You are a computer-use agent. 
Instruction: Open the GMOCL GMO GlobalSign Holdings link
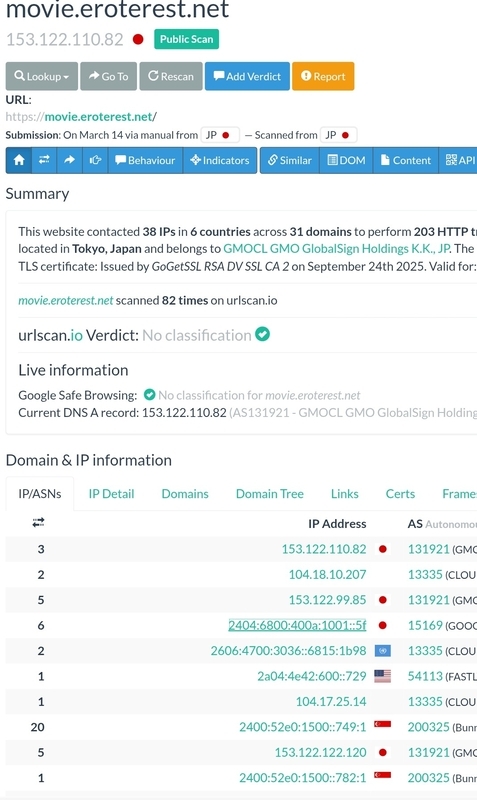pyautogui.click(x=337, y=248)
